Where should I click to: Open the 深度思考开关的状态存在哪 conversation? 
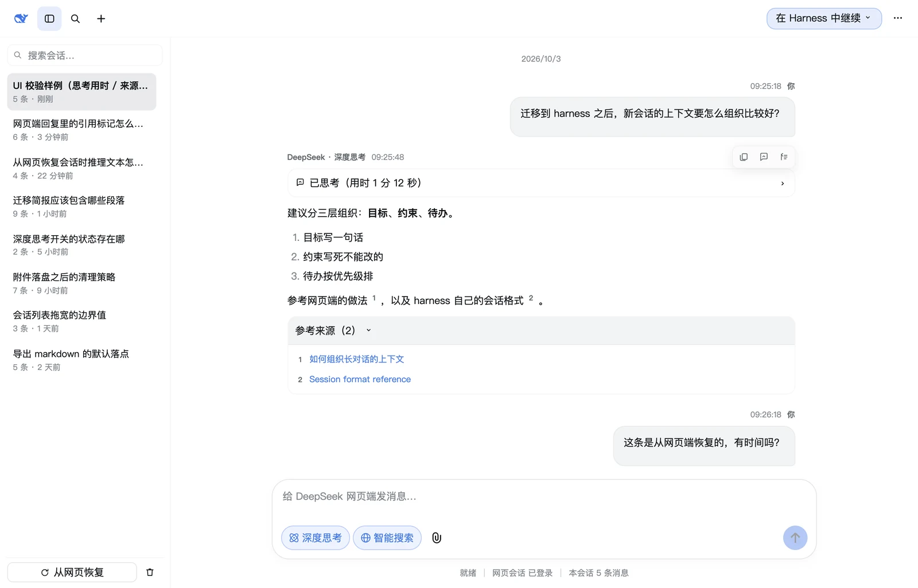pos(81,245)
